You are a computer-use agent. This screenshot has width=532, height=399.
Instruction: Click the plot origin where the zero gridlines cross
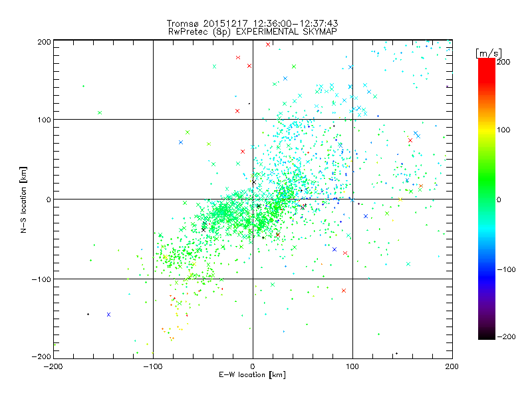[253, 199]
